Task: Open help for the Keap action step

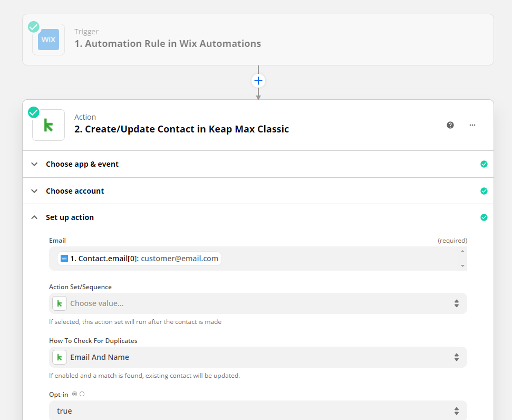Action: 450,125
